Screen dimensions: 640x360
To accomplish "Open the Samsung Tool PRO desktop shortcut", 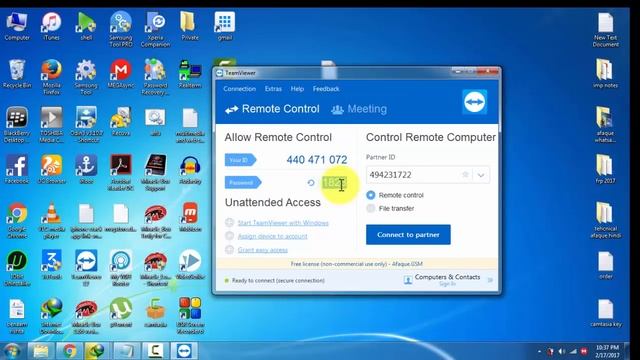I will [121, 30].
